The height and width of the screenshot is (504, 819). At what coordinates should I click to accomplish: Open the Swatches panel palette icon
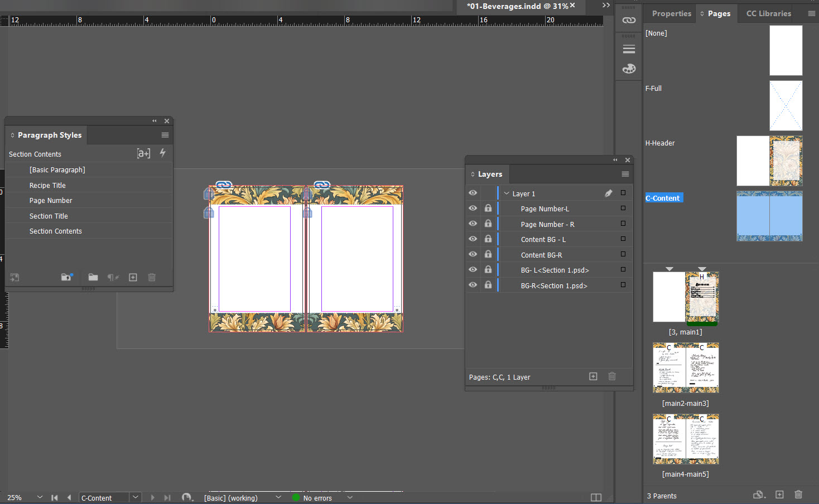(x=629, y=69)
